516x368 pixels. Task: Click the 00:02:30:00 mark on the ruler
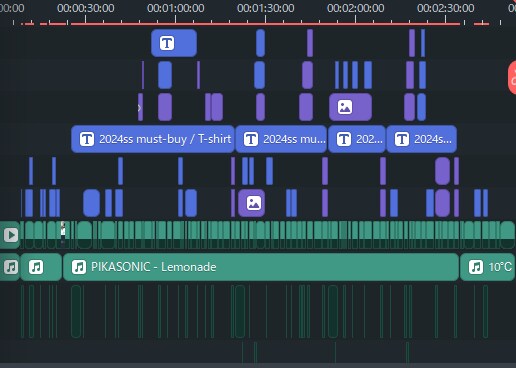tap(446, 8)
